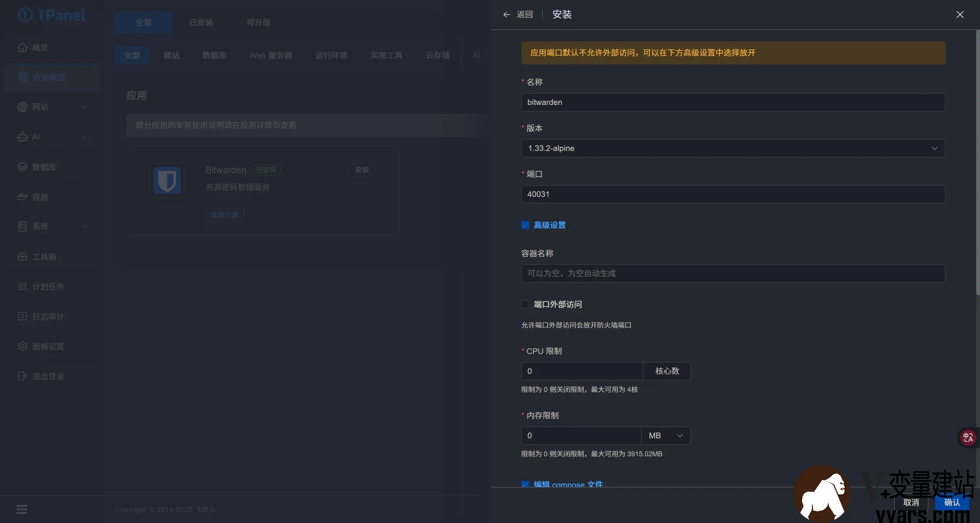Open the 面板设置 gear icon
The width and height of the screenshot is (980, 523).
point(23,346)
